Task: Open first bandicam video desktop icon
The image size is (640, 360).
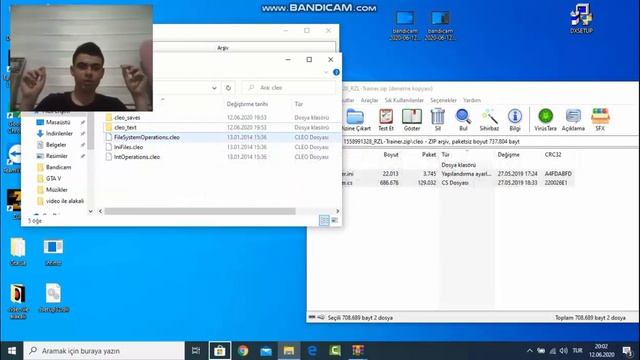Action: 405,25
